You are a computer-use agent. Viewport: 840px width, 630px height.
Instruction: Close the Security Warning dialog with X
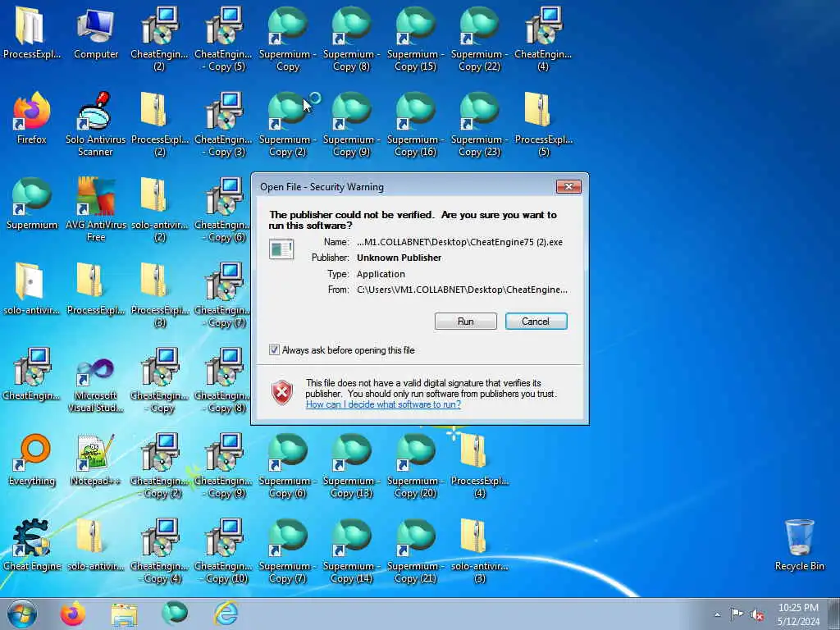click(x=568, y=186)
